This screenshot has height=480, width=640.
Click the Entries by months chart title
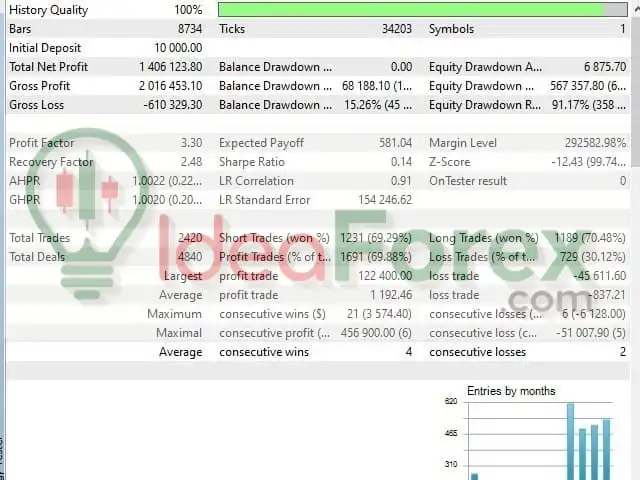tap(511, 391)
